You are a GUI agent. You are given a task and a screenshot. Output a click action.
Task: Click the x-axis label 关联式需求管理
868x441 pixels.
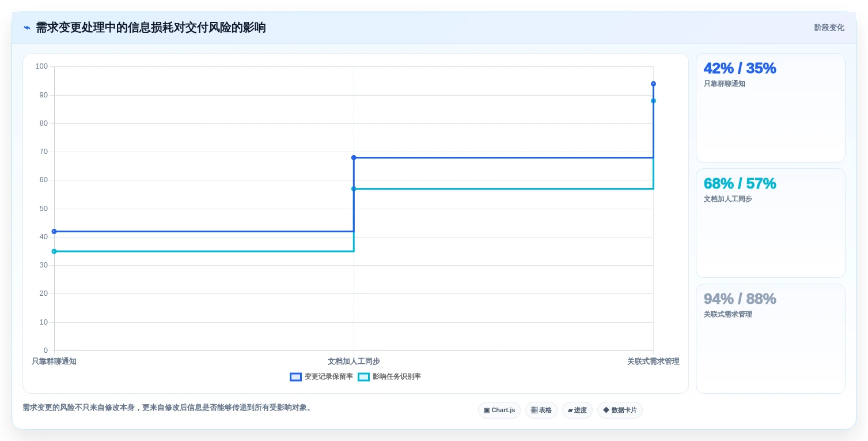653,361
